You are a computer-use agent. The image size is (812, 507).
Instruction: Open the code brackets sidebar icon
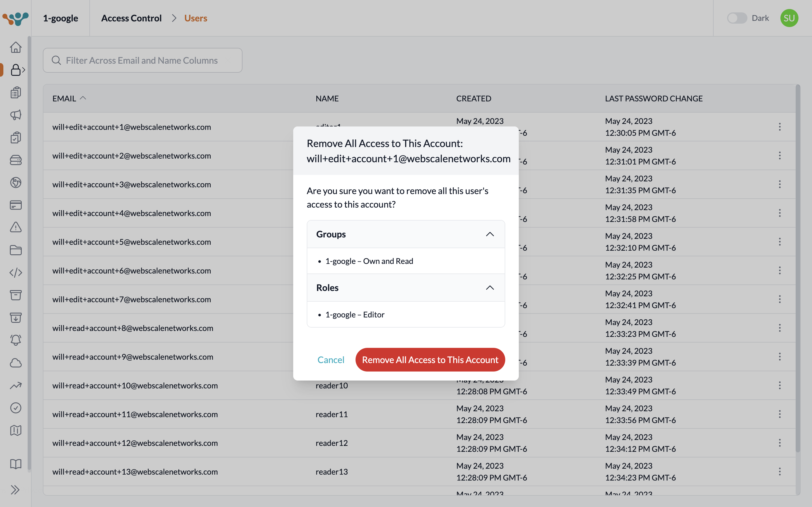[16, 273]
